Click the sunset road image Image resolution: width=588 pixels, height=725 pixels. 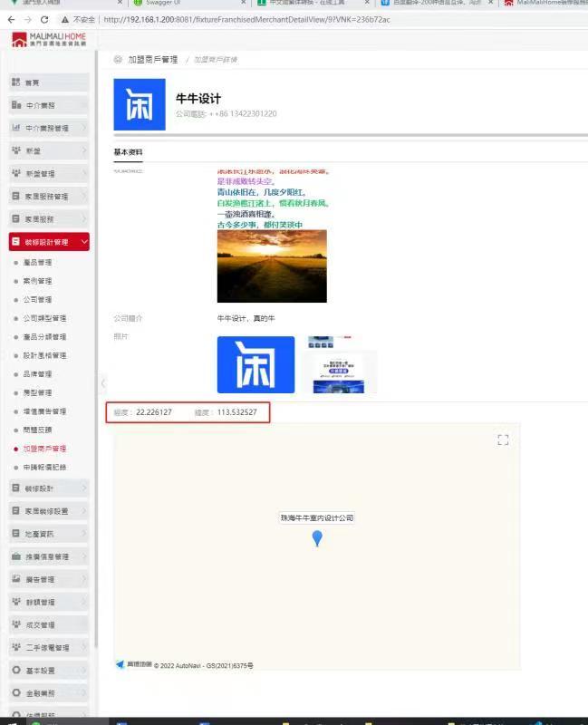pyautogui.click(x=272, y=266)
